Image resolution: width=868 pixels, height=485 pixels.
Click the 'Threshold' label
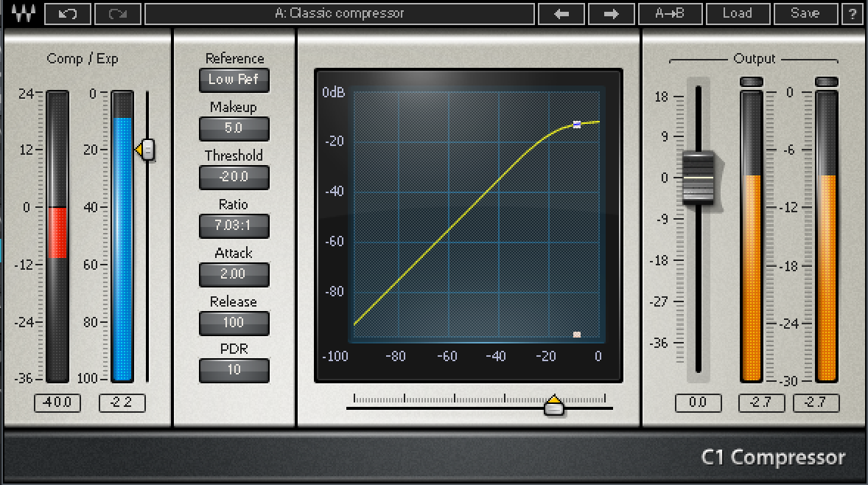[x=234, y=156]
